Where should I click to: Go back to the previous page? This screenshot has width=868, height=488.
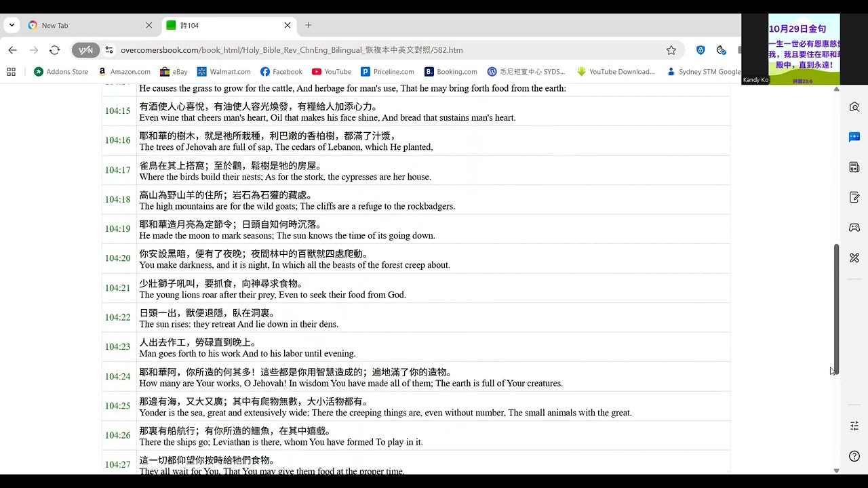12,50
